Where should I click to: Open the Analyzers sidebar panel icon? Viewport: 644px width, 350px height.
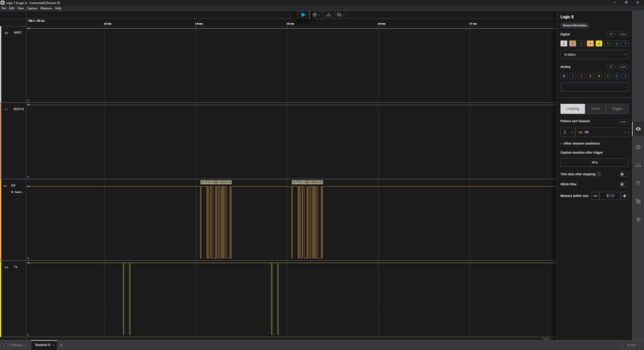point(638,147)
